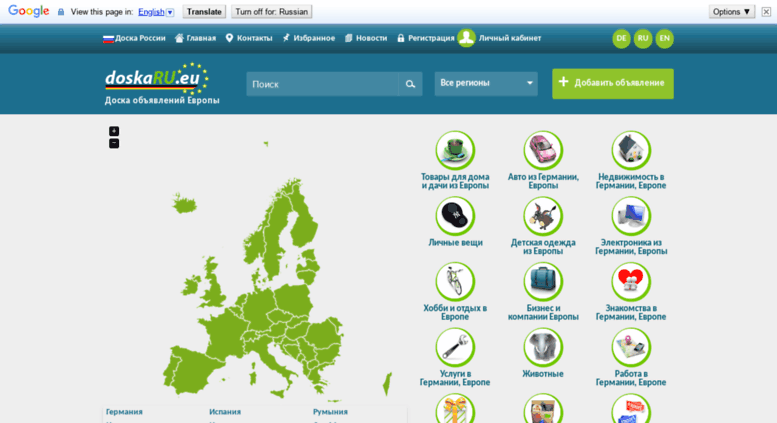This screenshot has height=423, width=777.
Task: Click Добавить объявление button
Action: point(613,83)
